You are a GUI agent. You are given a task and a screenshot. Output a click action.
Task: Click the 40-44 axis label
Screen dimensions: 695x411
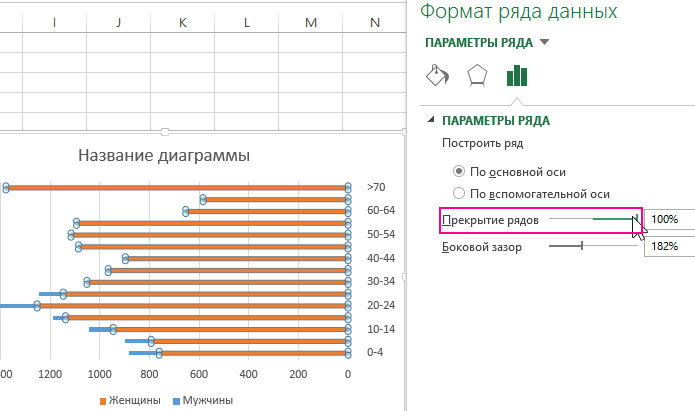pyautogui.click(x=381, y=258)
